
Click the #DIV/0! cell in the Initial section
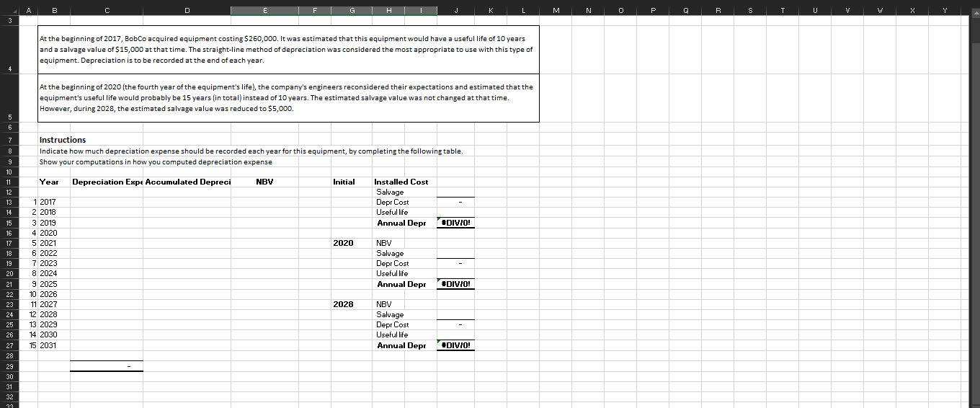coord(456,223)
